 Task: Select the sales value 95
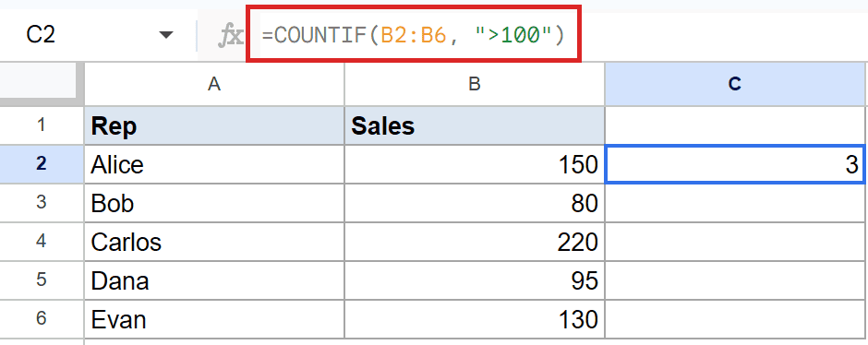(475, 280)
